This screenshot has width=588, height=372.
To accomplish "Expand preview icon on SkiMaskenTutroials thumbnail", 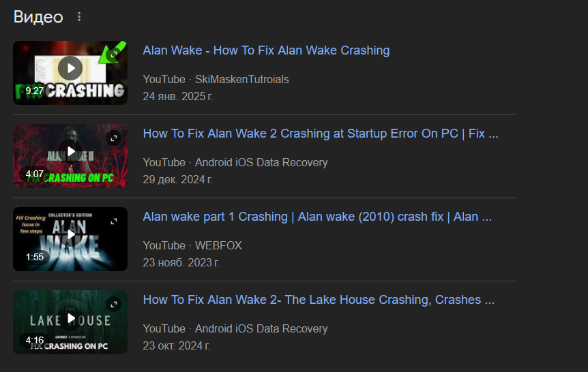I will [x=114, y=55].
